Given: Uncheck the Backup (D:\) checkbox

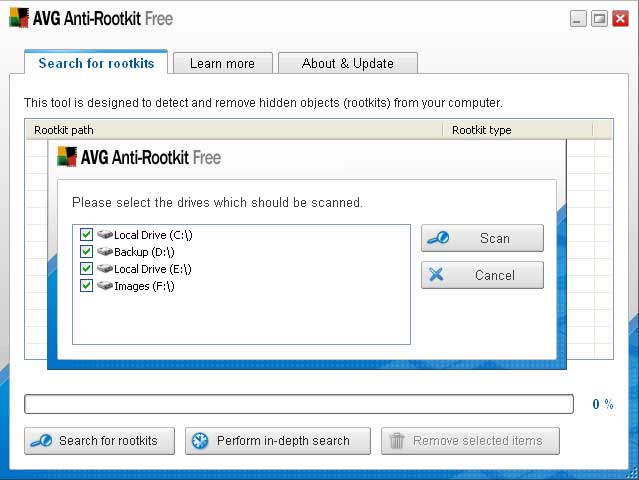Looking at the screenshot, I should (x=86, y=252).
